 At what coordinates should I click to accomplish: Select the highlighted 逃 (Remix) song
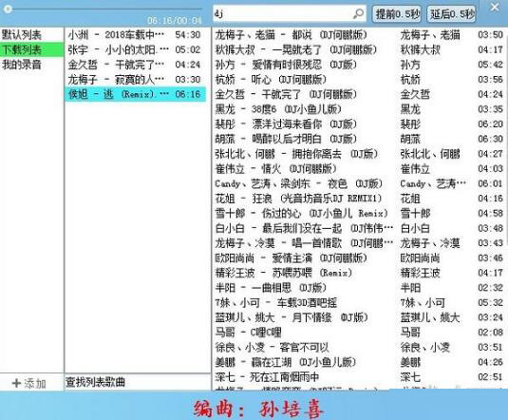coord(135,94)
